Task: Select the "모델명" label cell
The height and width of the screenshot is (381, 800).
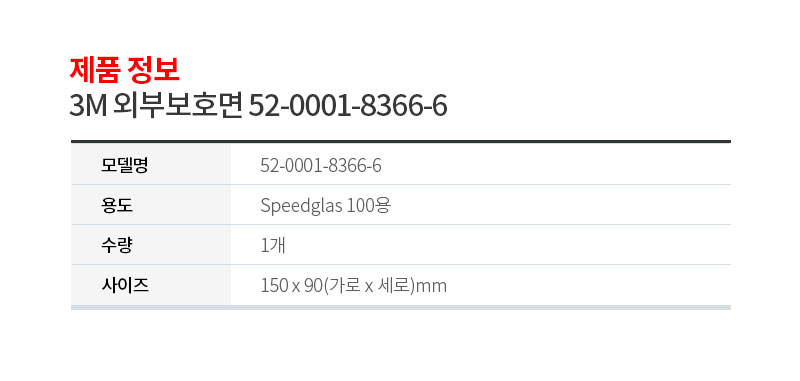Action: click(151, 165)
